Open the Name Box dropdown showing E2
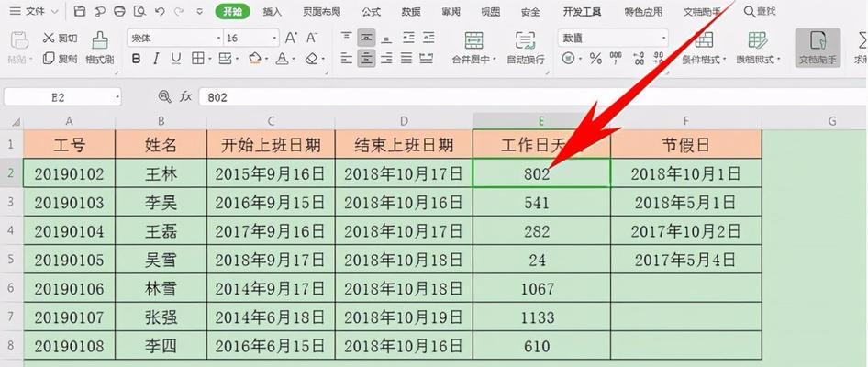The width and height of the screenshot is (868, 367). tap(118, 97)
